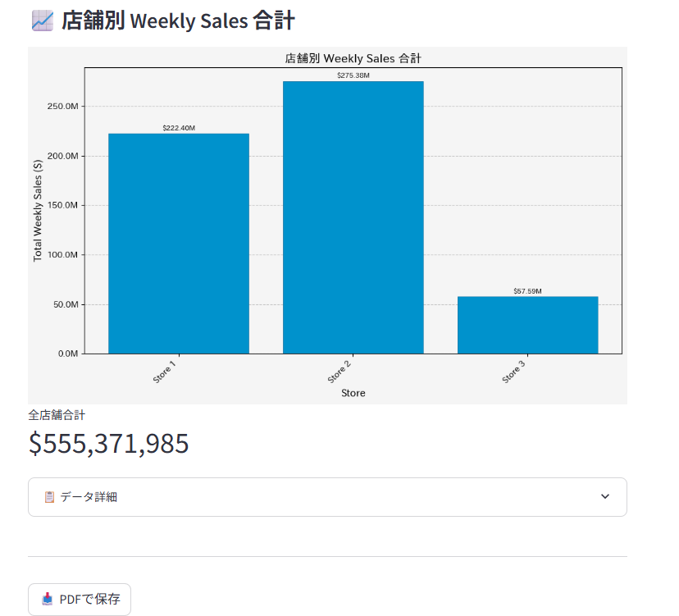This screenshot has width=679, height=616.
Task: Click the Total Weekly Sales ($) axis title
Action: pyautogui.click(x=38, y=210)
